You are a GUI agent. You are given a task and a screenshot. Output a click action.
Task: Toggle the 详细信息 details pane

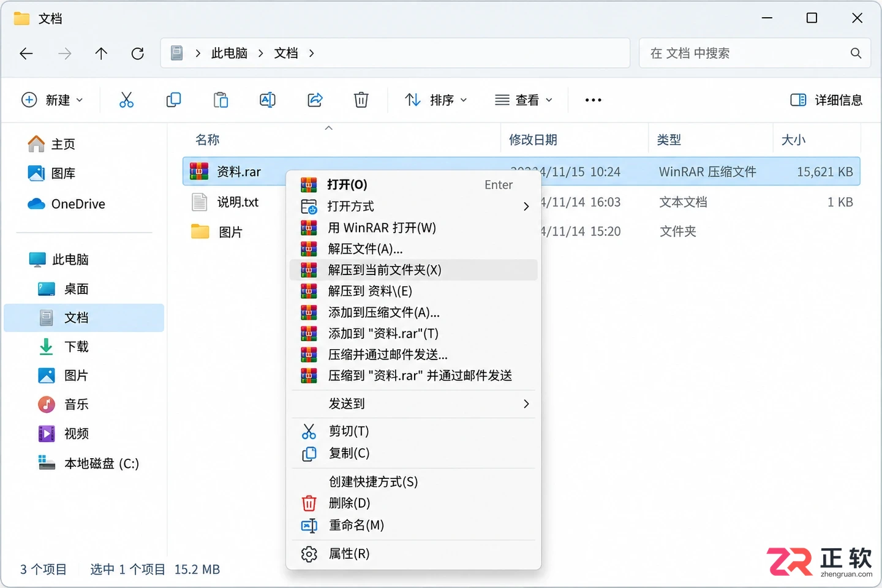click(x=826, y=100)
